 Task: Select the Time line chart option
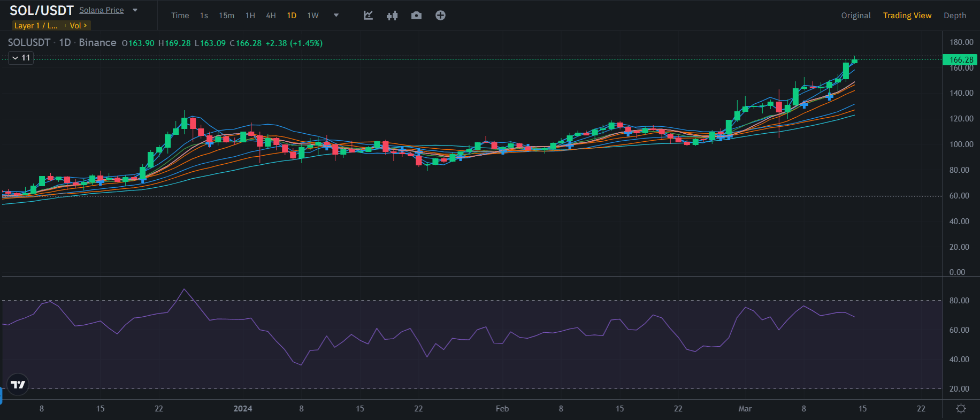180,16
